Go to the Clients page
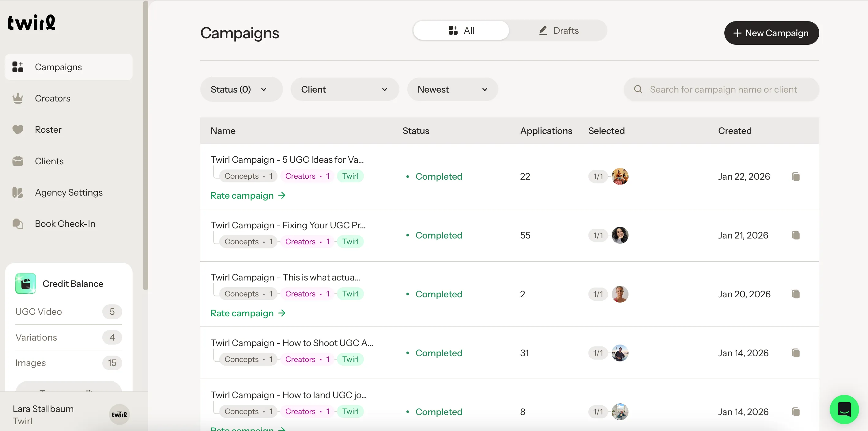868x431 pixels. (49, 161)
